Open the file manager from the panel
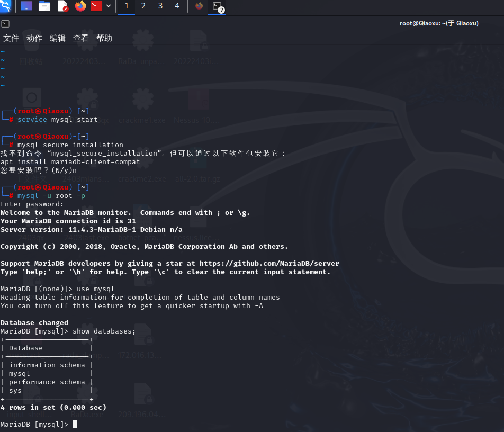Viewport: 504px width, 432px height. (44, 6)
